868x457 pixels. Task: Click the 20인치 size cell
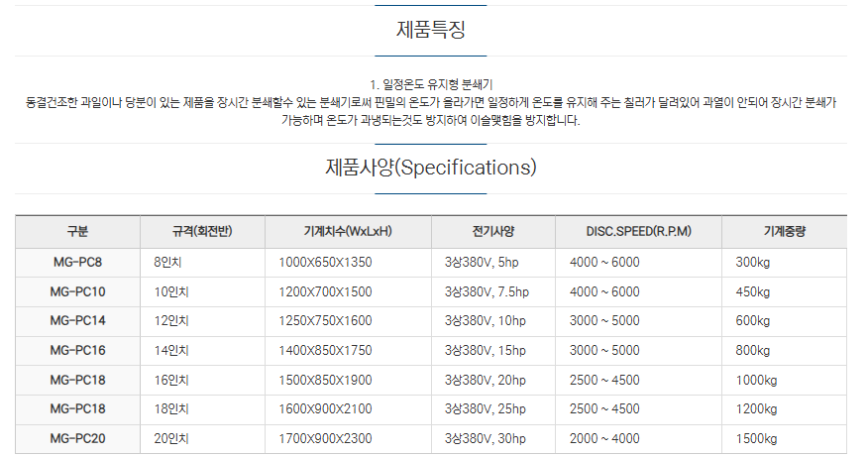pyautogui.click(x=202, y=439)
